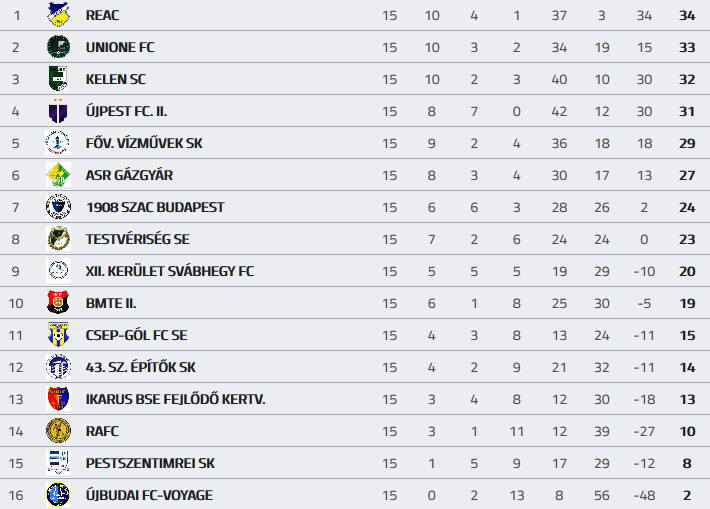Click the REAC team crest icon
Screen dimensions: 710x509
coord(58,15)
